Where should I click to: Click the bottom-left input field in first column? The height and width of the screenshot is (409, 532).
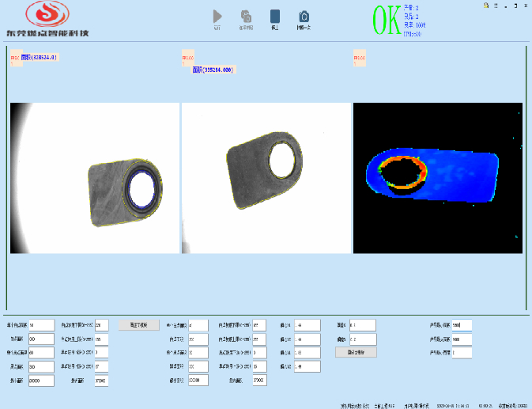(41, 381)
